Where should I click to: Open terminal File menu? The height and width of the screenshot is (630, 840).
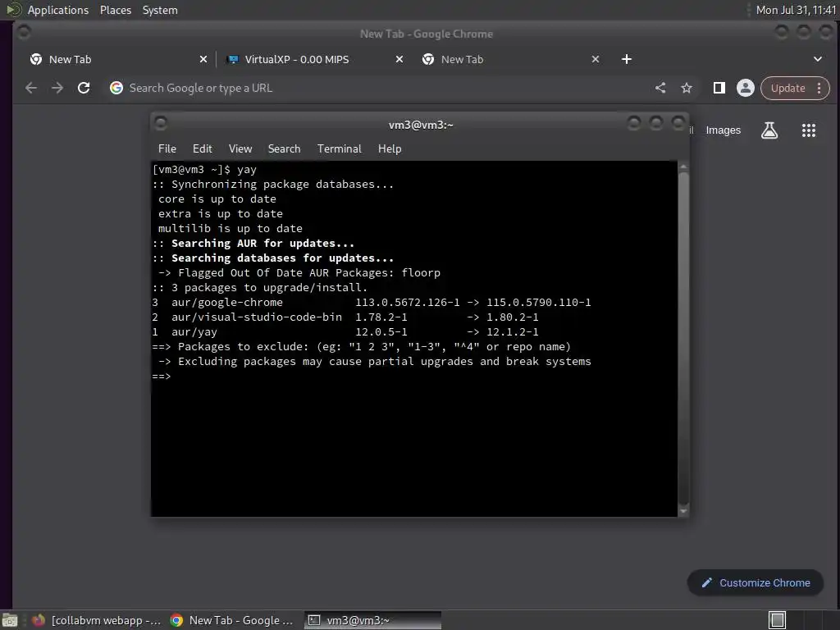tap(167, 149)
